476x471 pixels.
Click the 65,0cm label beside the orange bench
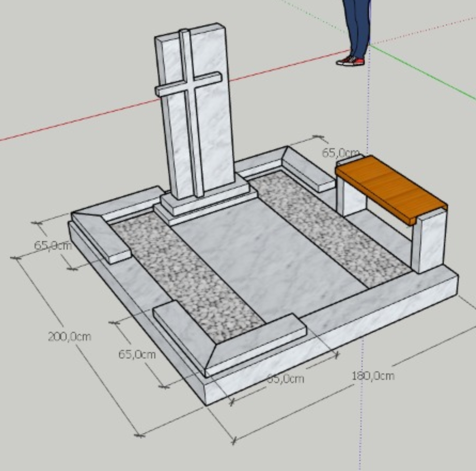(x=340, y=153)
